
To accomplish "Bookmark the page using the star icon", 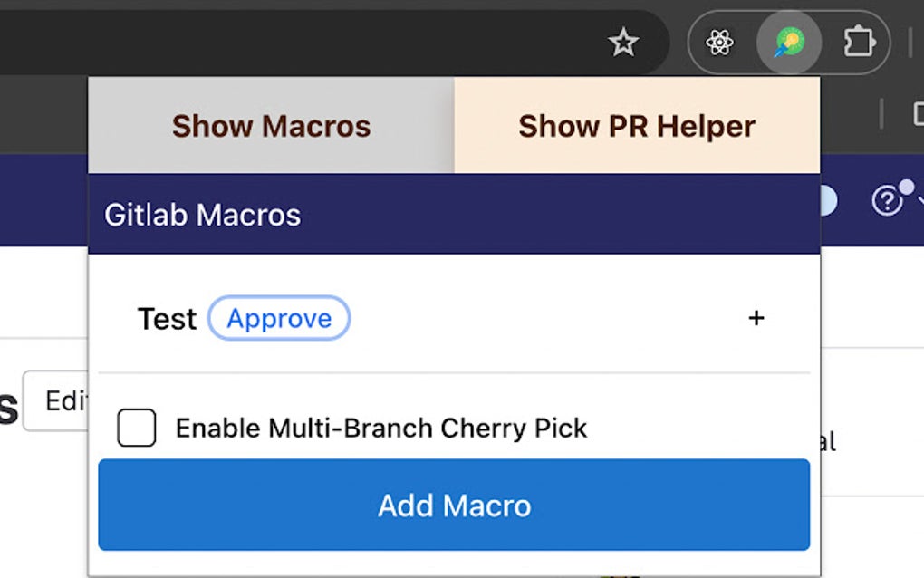I will tap(624, 42).
